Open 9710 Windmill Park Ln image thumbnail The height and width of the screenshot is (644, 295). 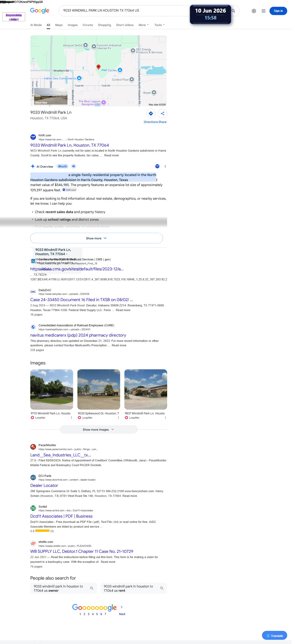(52, 389)
